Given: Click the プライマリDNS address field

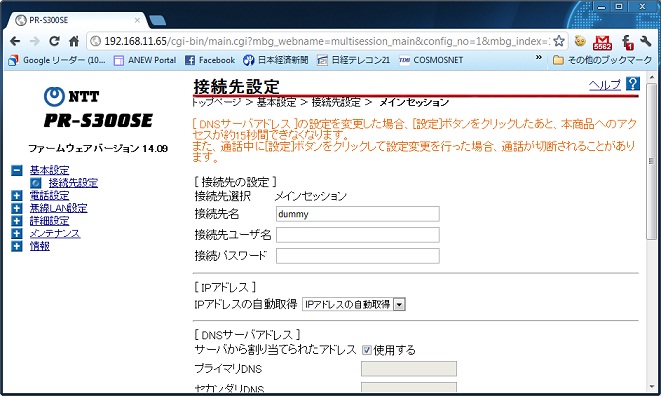Looking at the screenshot, I should [409, 369].
